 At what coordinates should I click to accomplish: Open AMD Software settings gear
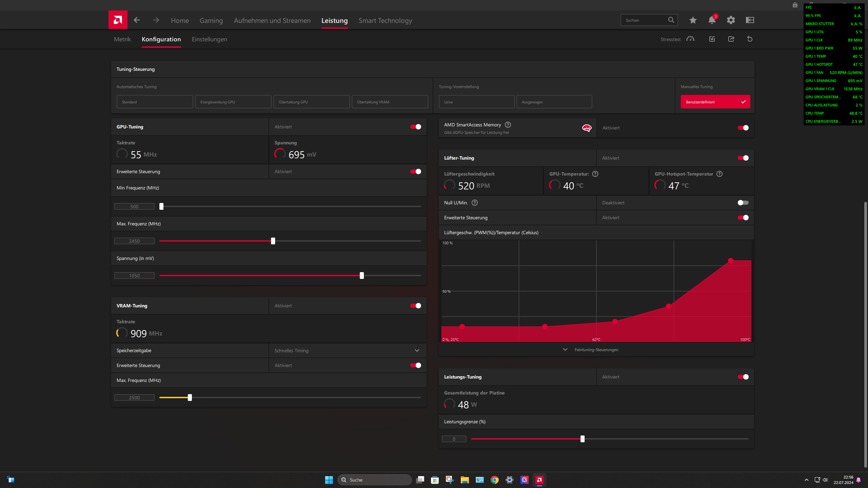tap(731, 20)
